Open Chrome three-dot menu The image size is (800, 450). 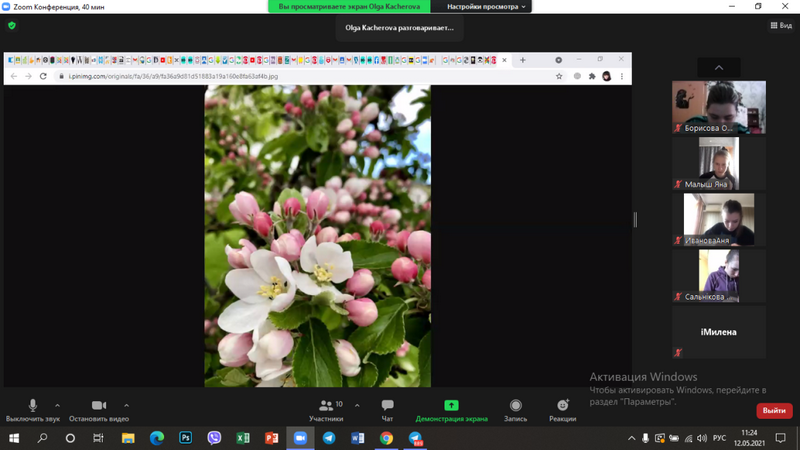point(621,76)
